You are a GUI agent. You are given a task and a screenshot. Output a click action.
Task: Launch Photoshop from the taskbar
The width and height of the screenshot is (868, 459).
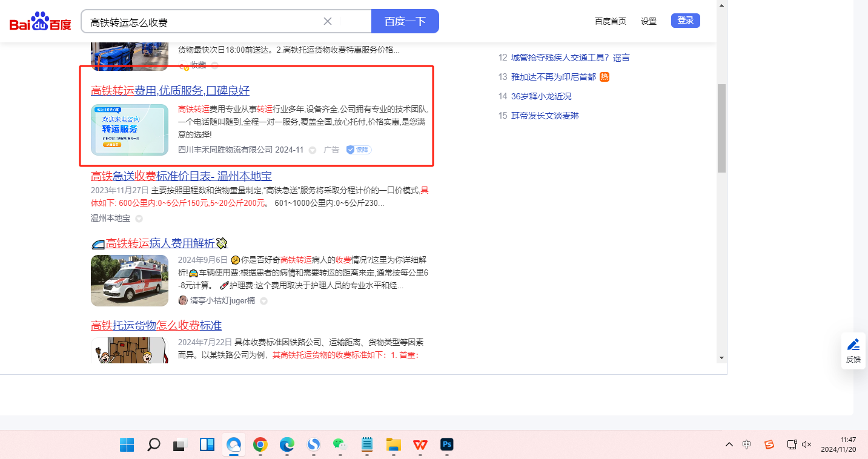pos(447,445)
